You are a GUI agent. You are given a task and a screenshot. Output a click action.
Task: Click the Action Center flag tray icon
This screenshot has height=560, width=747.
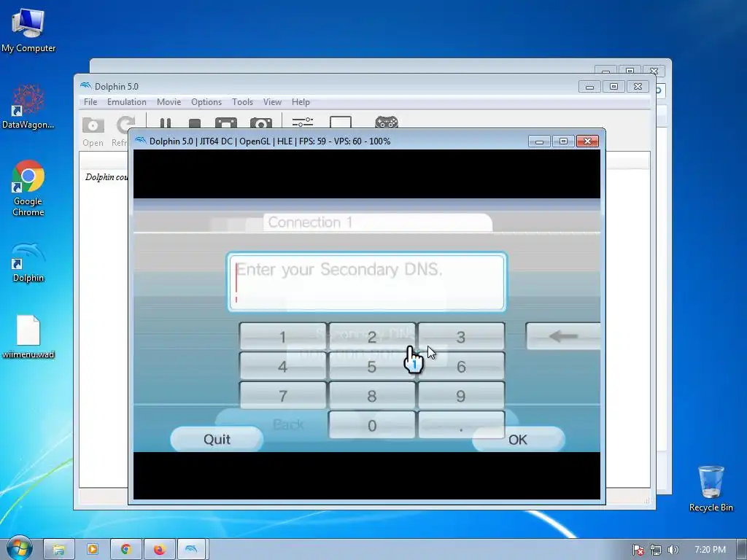click(x=638, y=550)
